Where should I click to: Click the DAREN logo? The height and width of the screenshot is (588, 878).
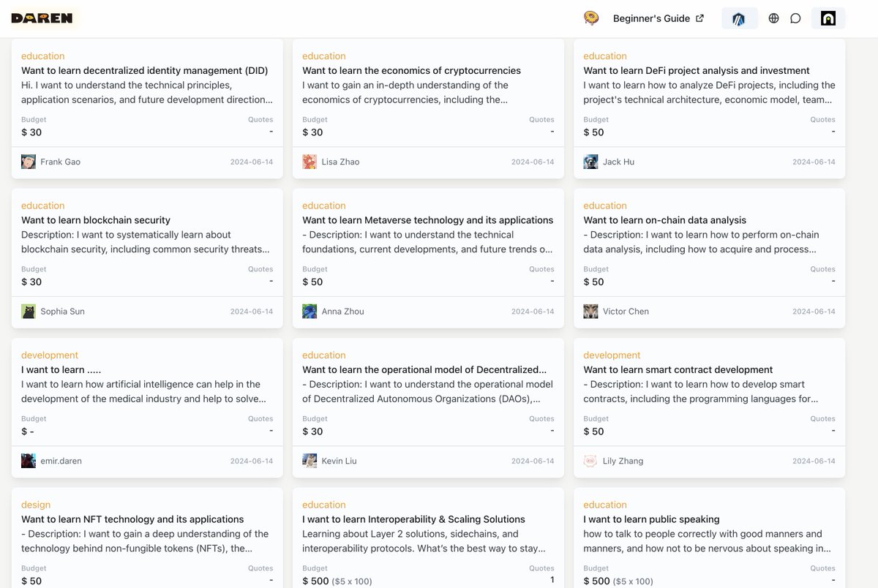[42, 18]
